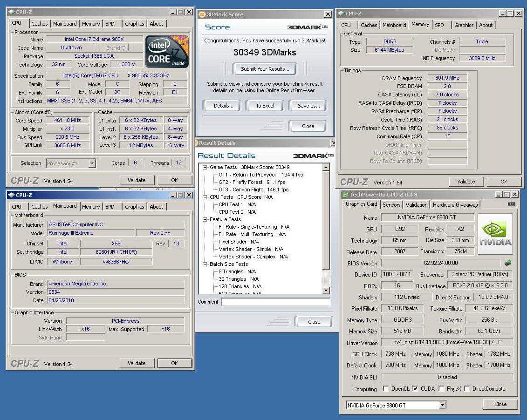This screenshot has height=420, width=527.
Task: Open Mainboard tab in Memory CPU-Z window
Action: tap(394, 25)
